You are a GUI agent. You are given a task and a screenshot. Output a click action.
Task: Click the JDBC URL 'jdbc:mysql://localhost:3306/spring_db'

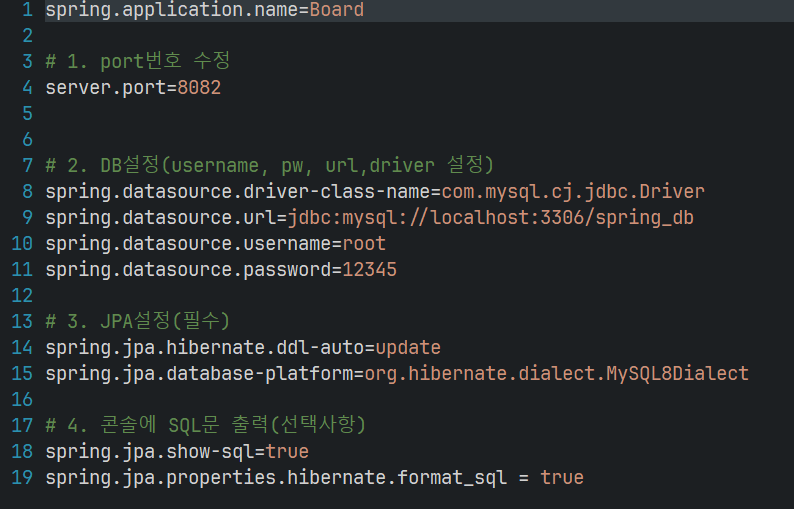click(x=491, y=218)
